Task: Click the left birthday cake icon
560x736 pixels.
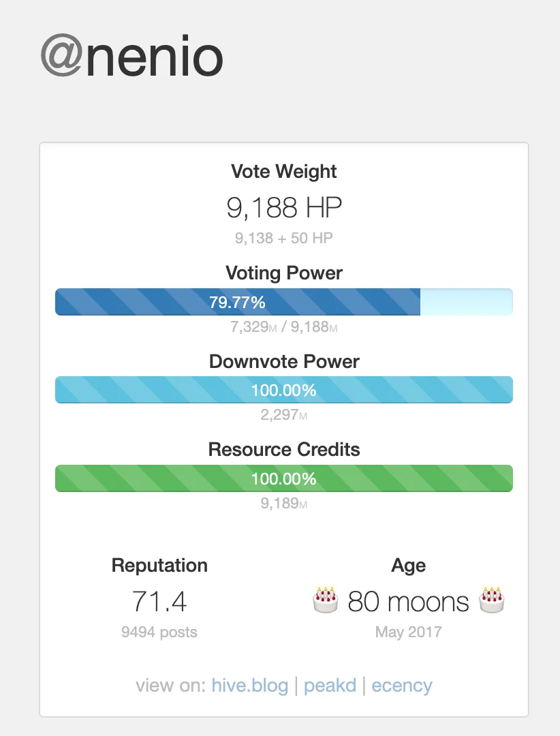Action: click(325, 601)
